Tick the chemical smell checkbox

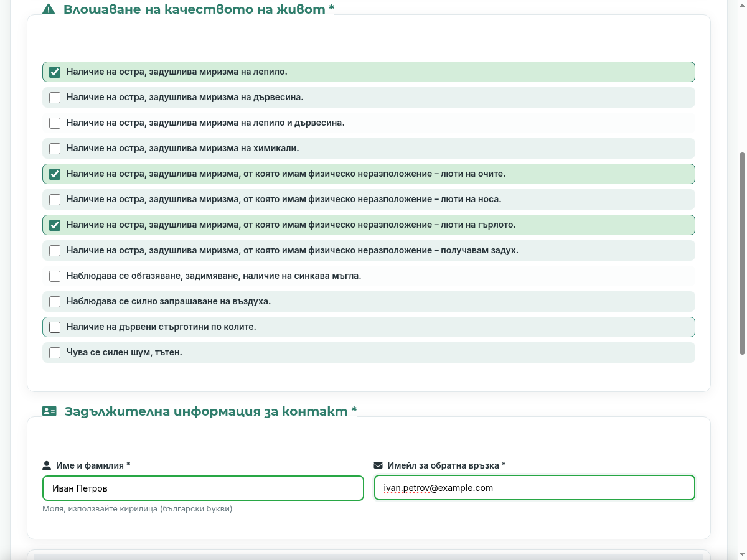pyautogui.click(x=55, y=149)
